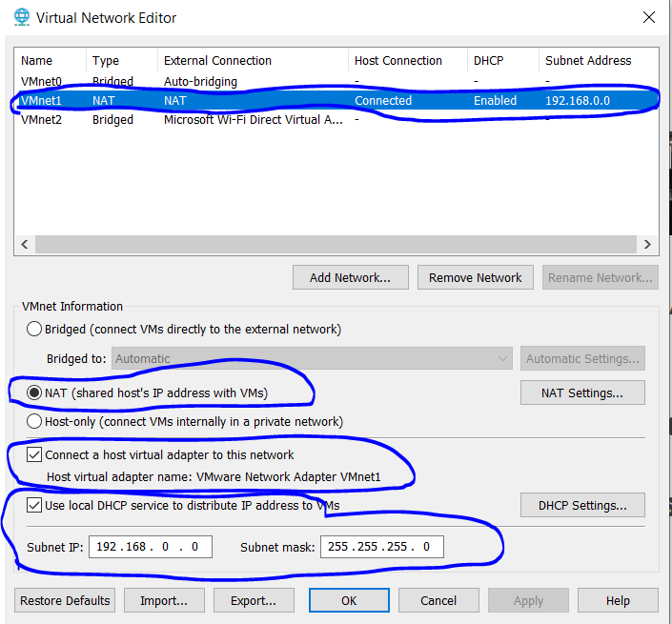The height and width of the screenshot is (624, 672).
Task: Click Restore Defaults button
Action: click(65, 600)
